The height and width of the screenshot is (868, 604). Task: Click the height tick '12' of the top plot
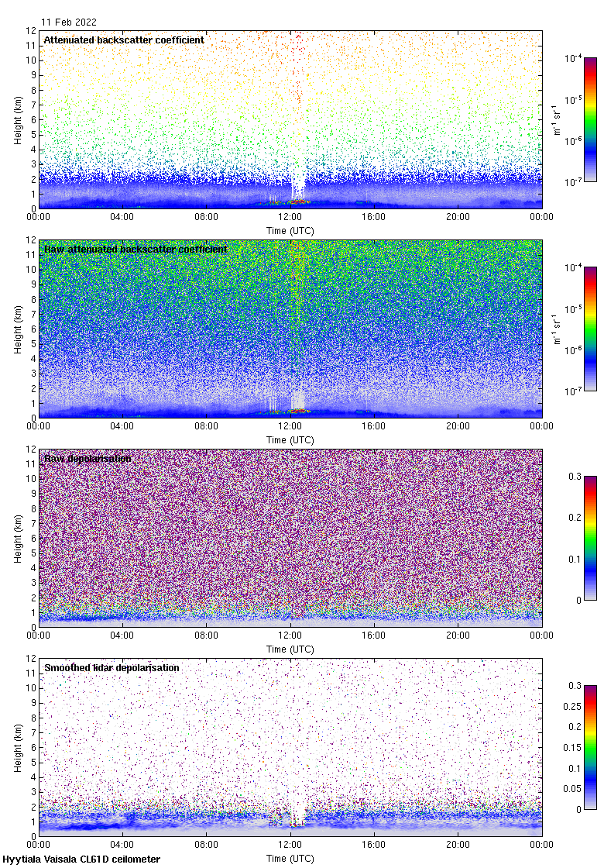pyautogui.click(x=31, y=31)
